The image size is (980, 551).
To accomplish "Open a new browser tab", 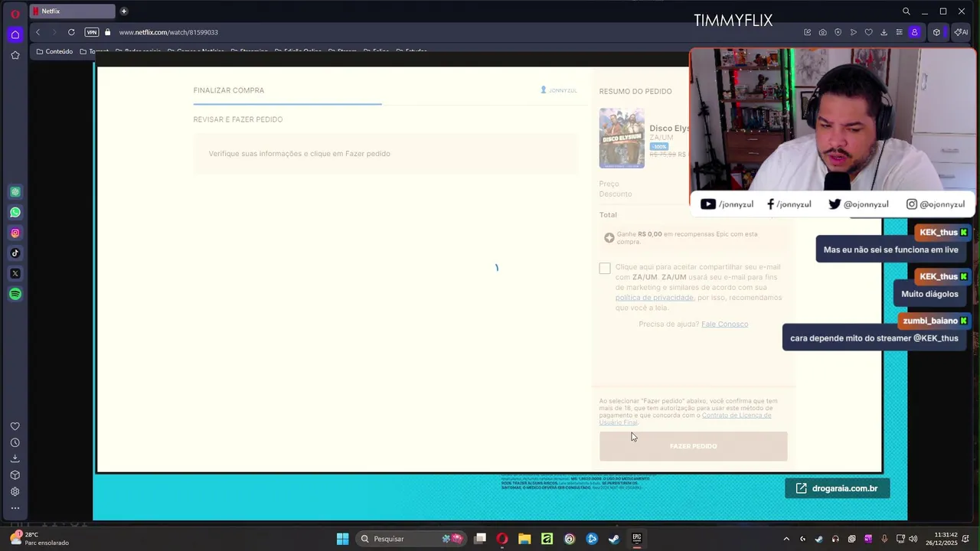I will [124, 11].
